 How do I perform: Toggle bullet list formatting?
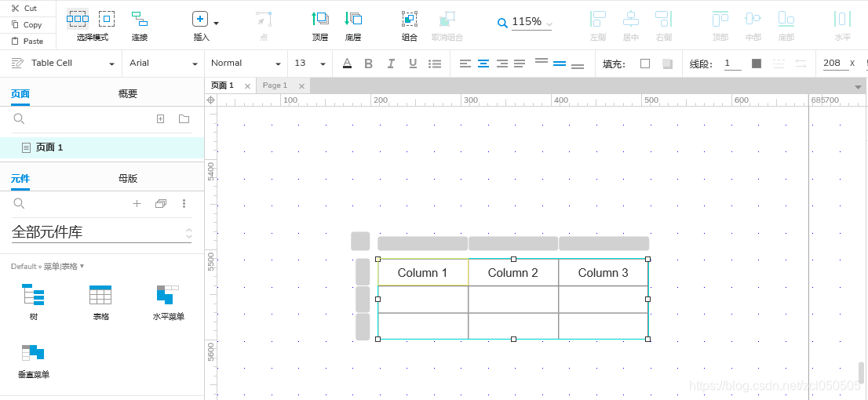point(435,64)
